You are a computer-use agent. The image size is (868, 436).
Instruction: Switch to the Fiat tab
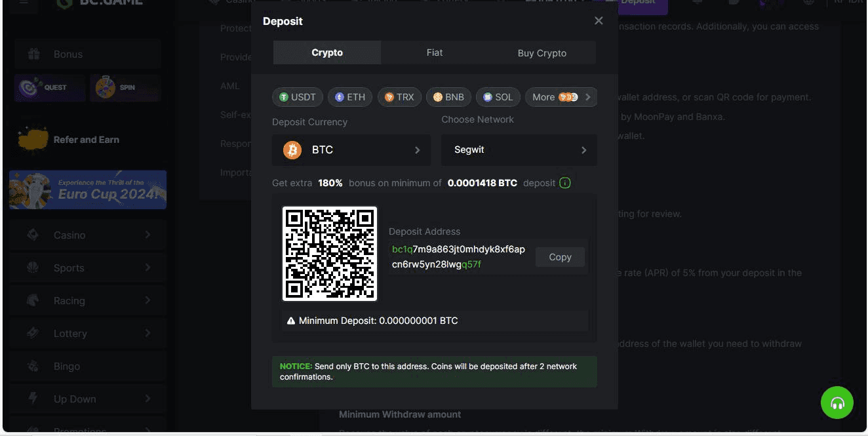coord(434,52)
